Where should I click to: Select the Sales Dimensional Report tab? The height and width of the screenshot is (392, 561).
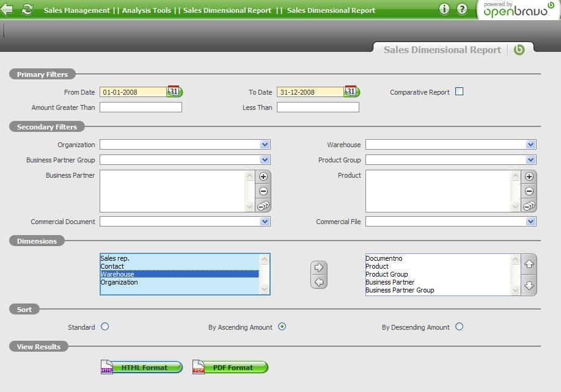point(442,50)
